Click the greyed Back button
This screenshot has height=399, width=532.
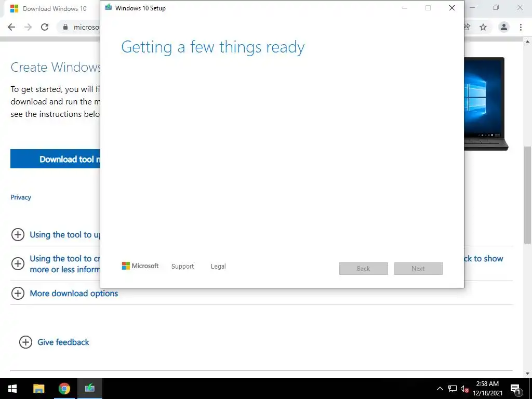pyautogui.click(x=363, y=269)
